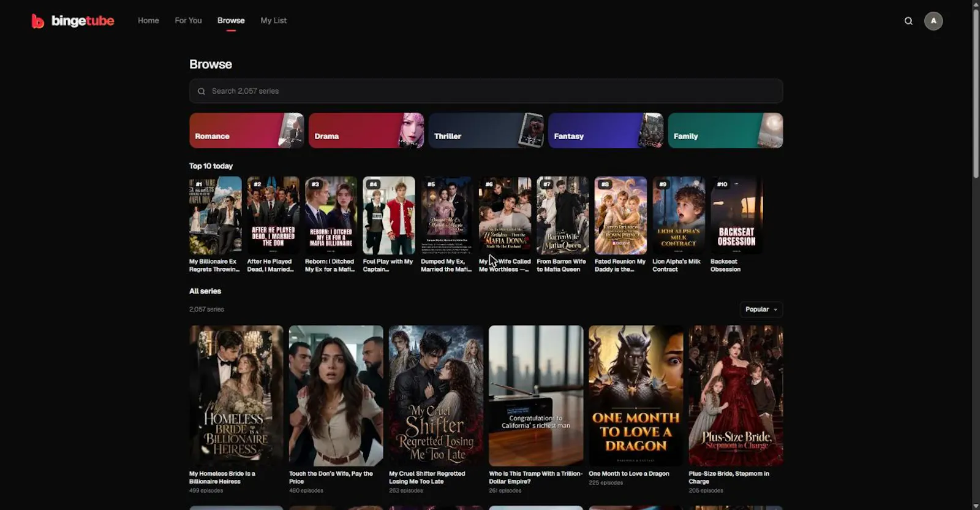Image resolution: width=980 pixels, height=510 pixels.
Task: Open the user profile avatar
Action: point(933,21)
